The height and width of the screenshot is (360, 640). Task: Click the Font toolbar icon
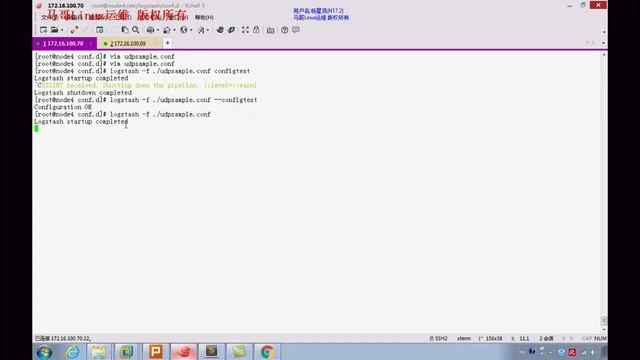pos(201,30)
